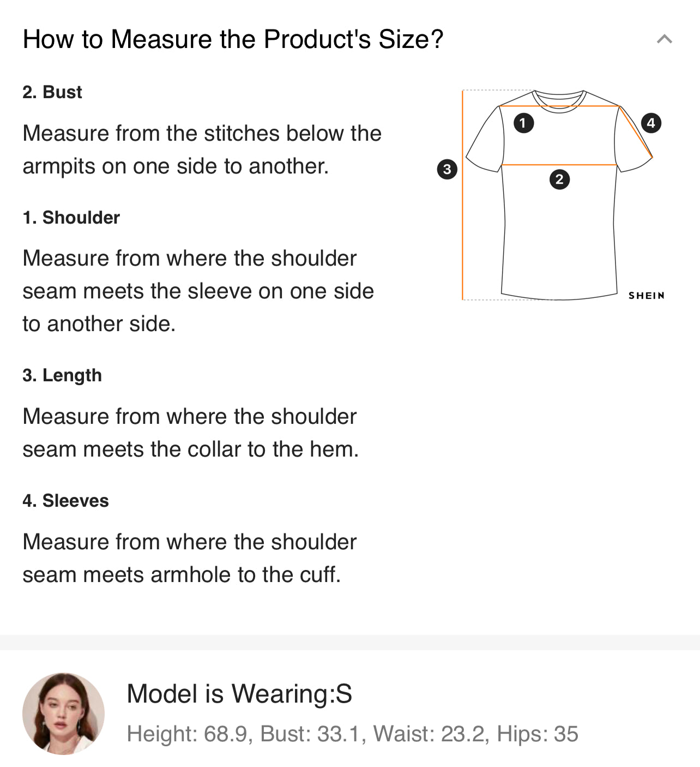Click the number 3 length marker icon
Image resolution: width=700 pixels, height=767 pixels.
click(x=447, y=169)
